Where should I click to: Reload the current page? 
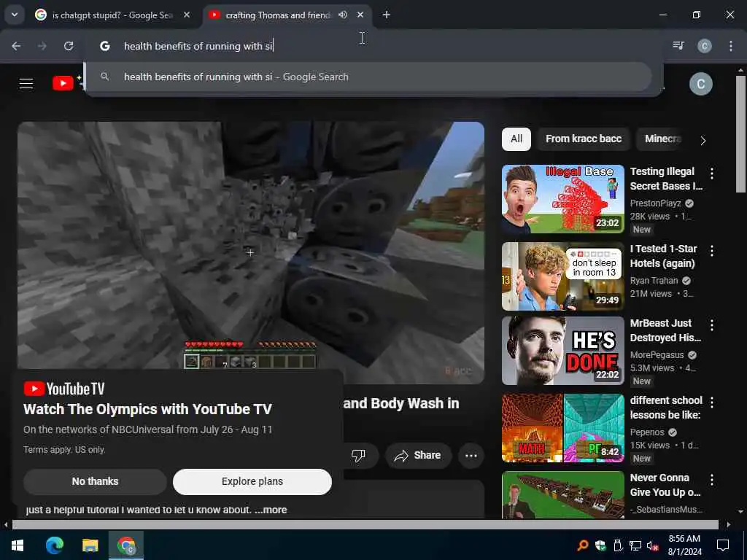click(69, 46)
